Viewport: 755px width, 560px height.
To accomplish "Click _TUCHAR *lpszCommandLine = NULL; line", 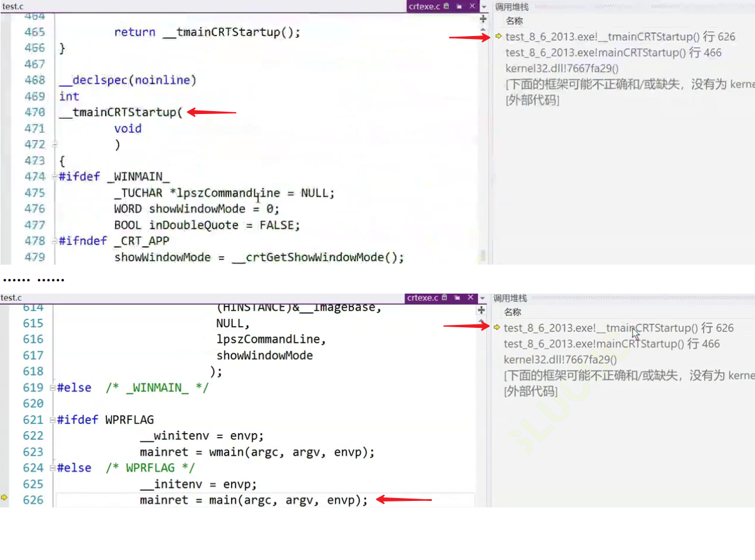I will point(224,193).
